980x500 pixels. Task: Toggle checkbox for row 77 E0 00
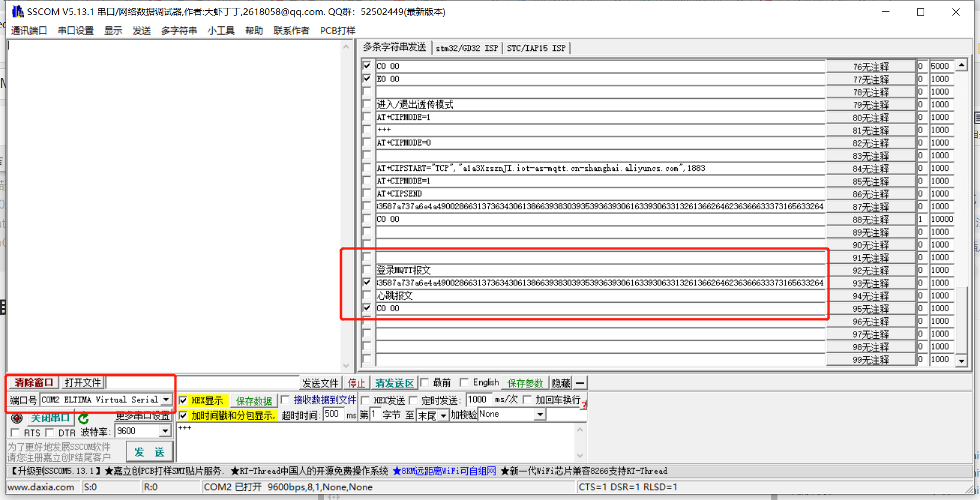coord(367,79)
